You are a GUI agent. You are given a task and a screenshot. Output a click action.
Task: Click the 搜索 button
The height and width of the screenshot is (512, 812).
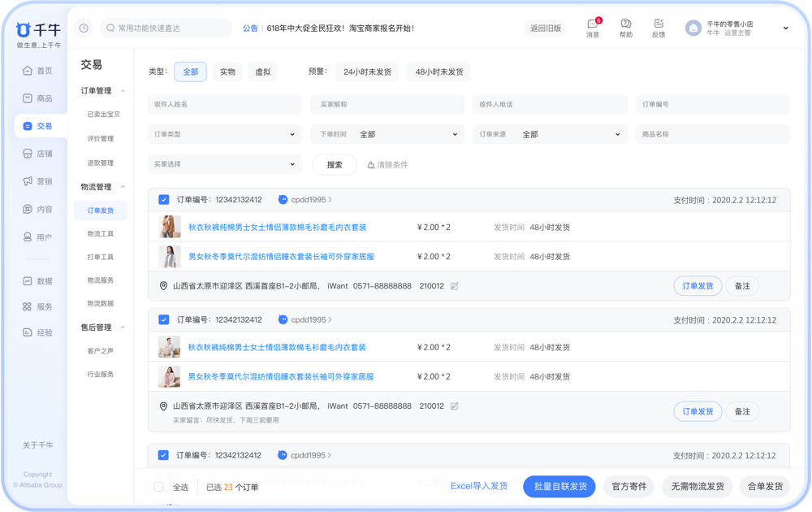coord(335,164)
